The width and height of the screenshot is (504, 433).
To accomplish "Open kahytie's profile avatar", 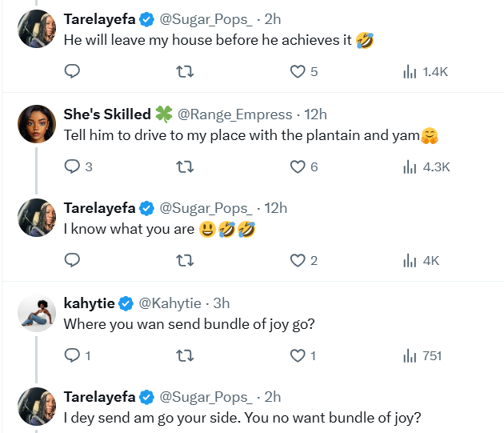I will click(x=35, y=312).
